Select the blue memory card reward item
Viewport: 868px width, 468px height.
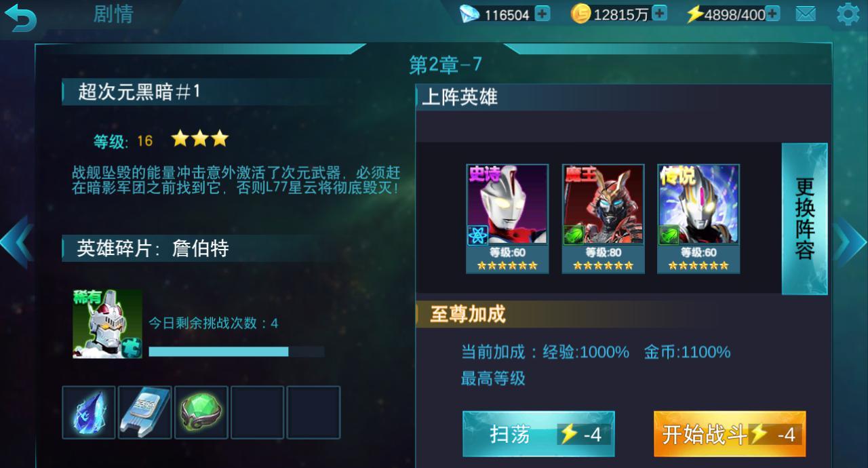145,412
